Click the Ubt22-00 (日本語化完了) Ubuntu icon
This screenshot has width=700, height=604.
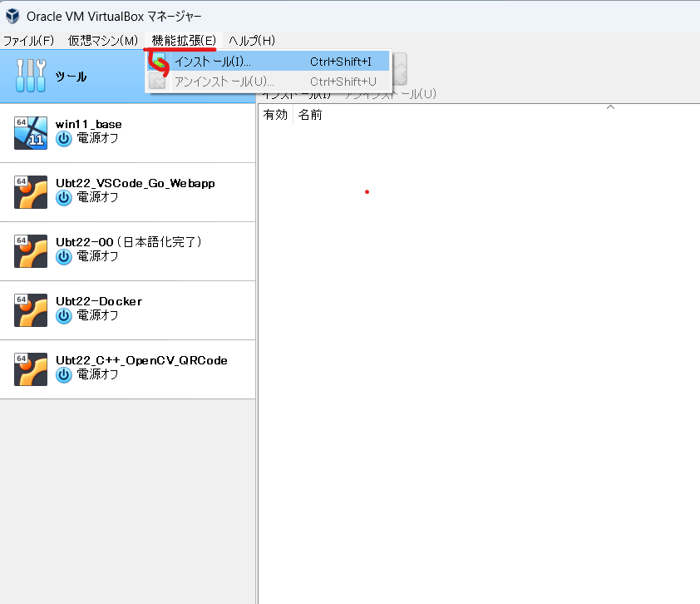point(31,251)
